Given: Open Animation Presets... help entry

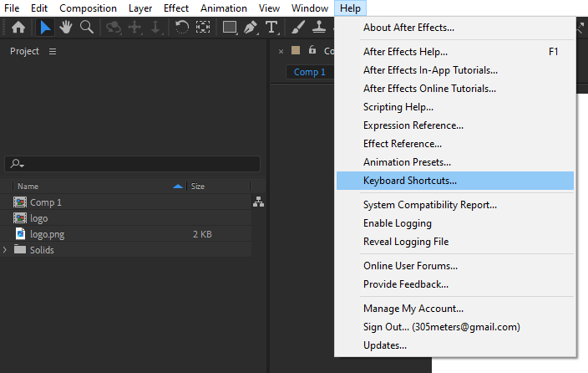Looking at the screenshot, I should click(x=455, y=162).
